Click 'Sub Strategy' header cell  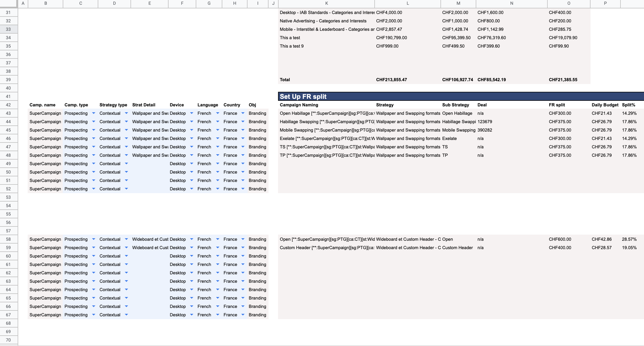(458, 105)
